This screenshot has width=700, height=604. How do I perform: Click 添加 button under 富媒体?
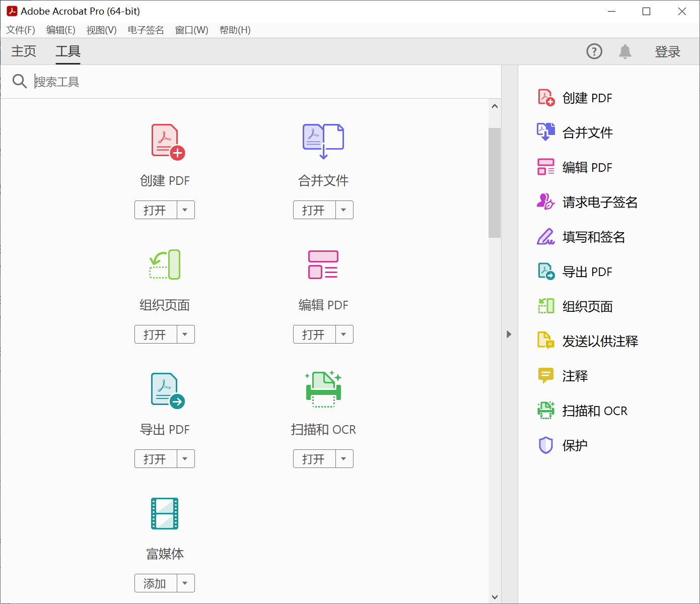[x=156, y=583]
